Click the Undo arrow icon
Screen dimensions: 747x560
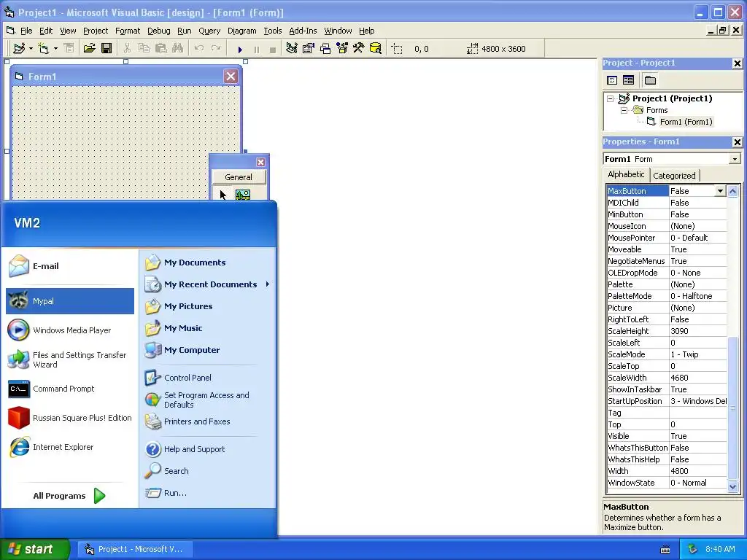tap(199, 49)
